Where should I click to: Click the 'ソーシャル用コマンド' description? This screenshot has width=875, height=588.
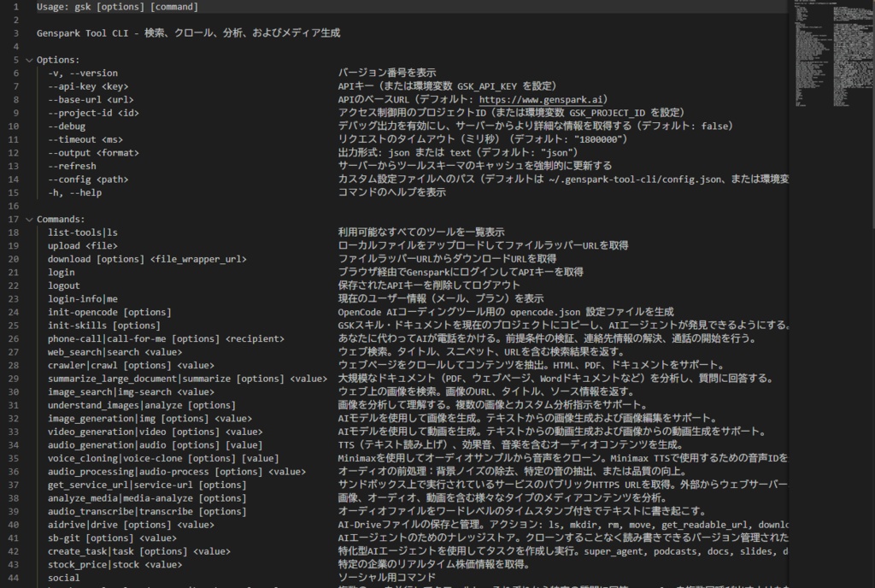(x=387, y=578)
